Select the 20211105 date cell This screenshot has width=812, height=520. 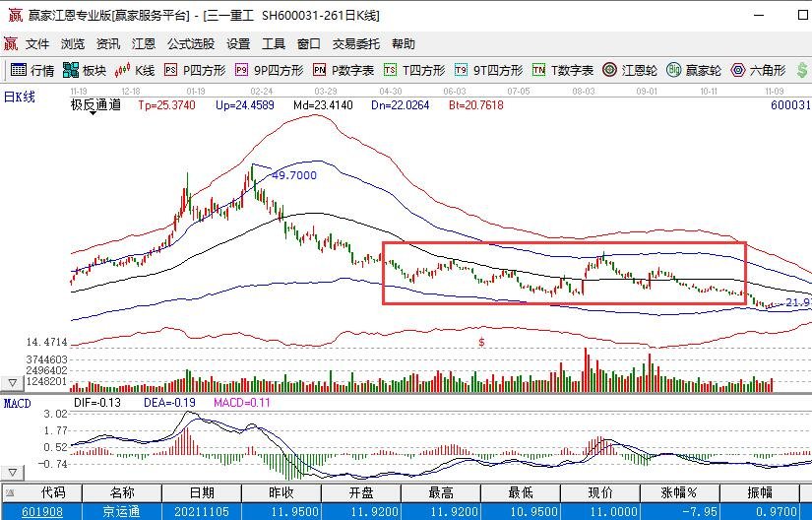click(202, 512)
